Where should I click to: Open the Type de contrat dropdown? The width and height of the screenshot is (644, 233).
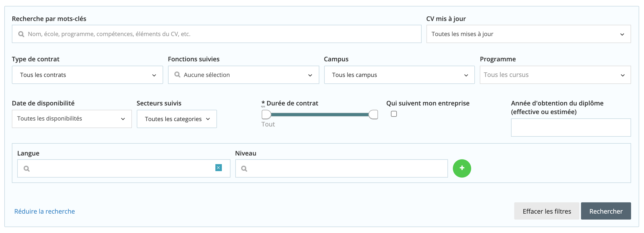tap(87, 75)
